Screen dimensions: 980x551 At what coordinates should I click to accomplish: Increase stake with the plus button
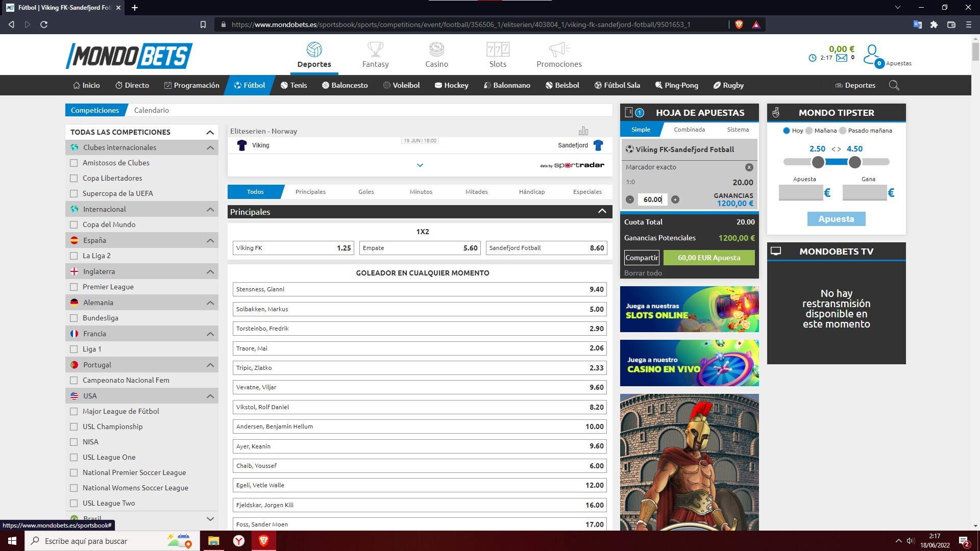pos(675,199)
